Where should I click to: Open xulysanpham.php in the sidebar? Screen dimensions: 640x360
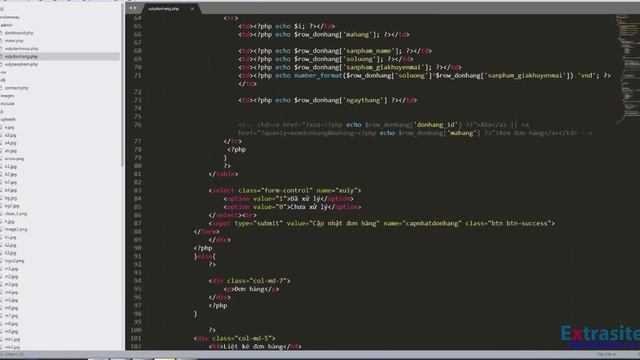21,64
